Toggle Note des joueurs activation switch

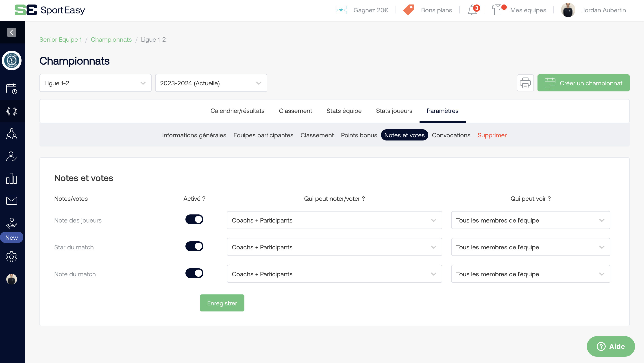coord(194,220)
